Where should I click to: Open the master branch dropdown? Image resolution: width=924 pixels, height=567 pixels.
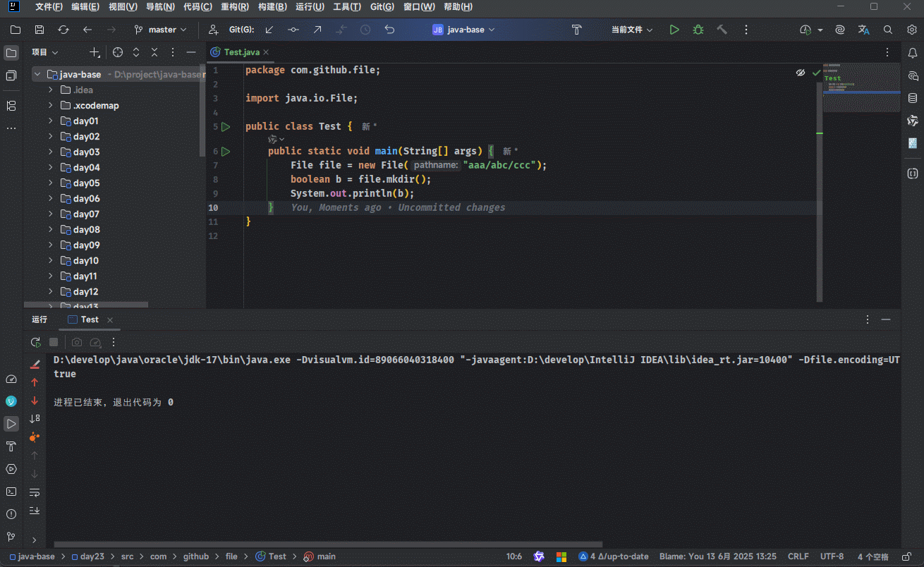(x=161, y=30)
